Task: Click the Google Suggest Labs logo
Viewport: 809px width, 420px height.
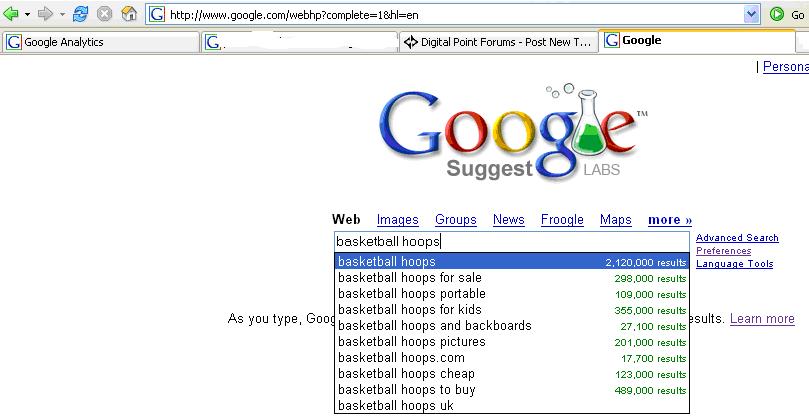Action: point(513,132)
